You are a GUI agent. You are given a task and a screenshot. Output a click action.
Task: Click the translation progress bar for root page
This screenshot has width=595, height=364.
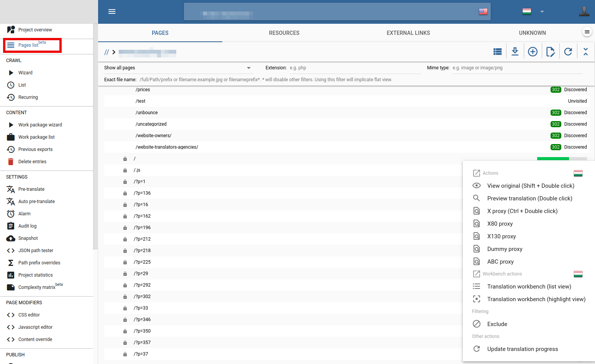562,159
